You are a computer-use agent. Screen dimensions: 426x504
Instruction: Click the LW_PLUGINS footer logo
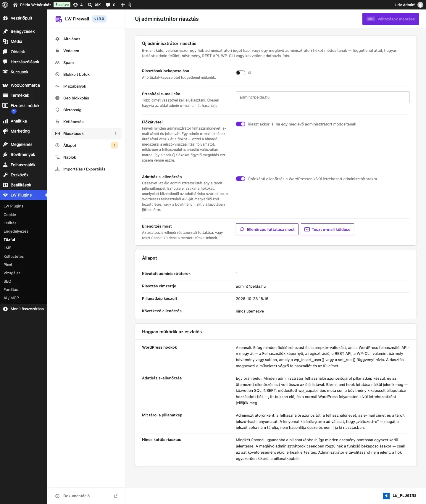point(400,496)
